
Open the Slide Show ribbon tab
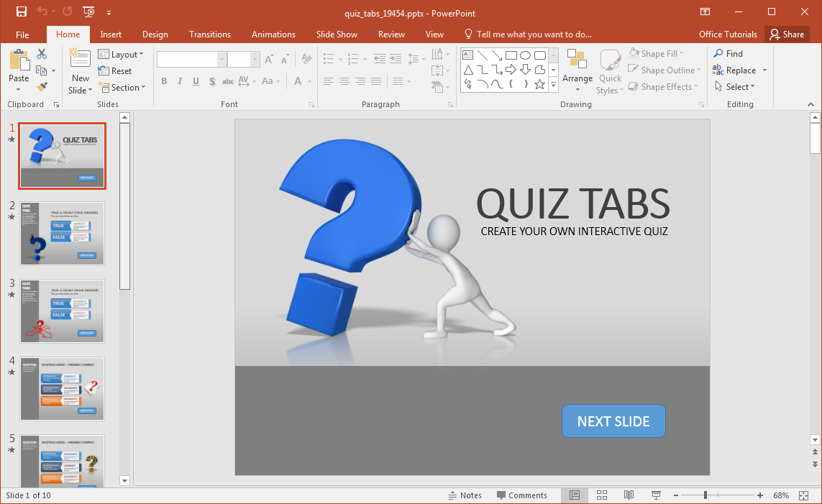336,34
